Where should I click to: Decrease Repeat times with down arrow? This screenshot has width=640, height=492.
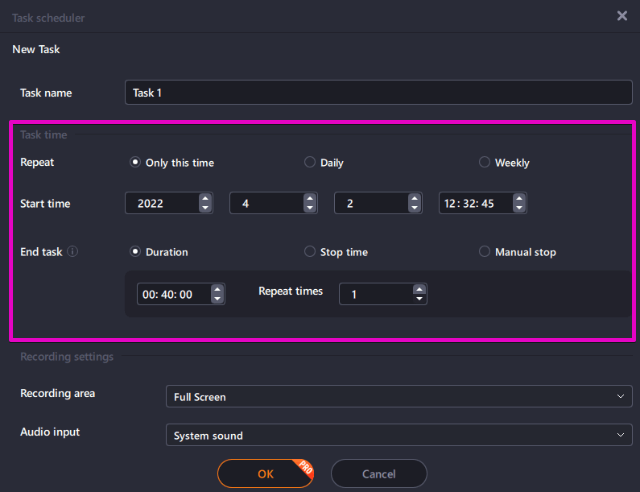tap(419, 298)
